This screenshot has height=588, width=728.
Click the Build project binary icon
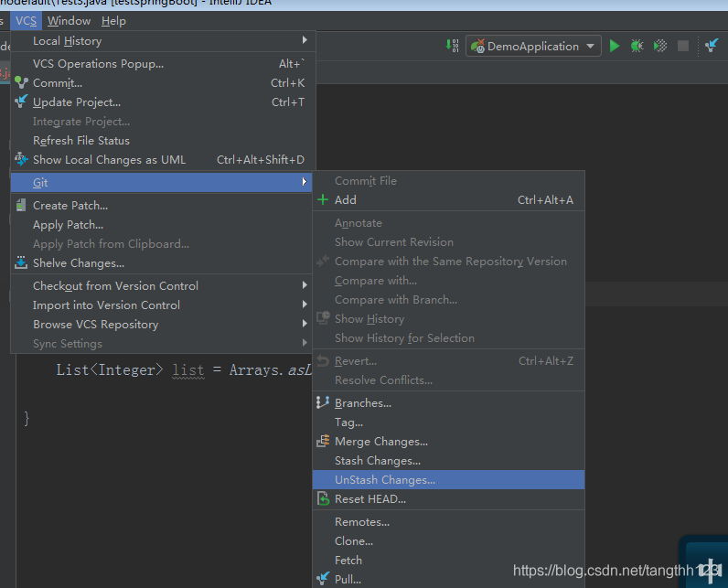(452, 46)
